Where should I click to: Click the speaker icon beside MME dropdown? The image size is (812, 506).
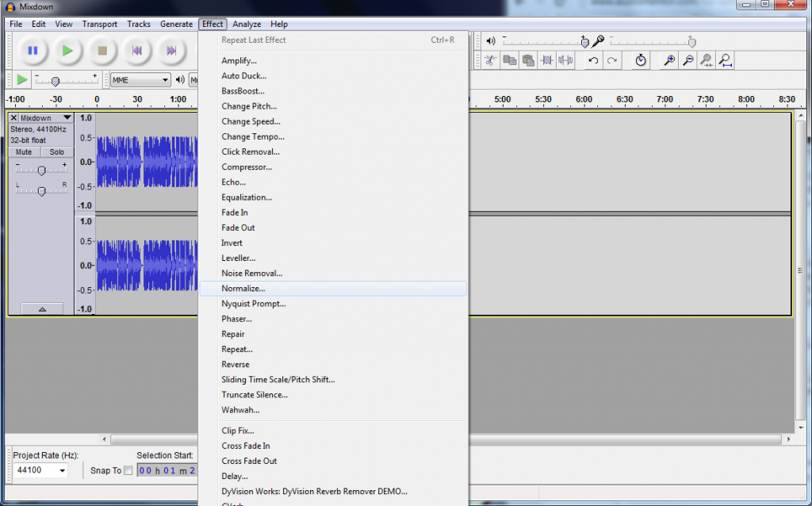click(180, 80)
